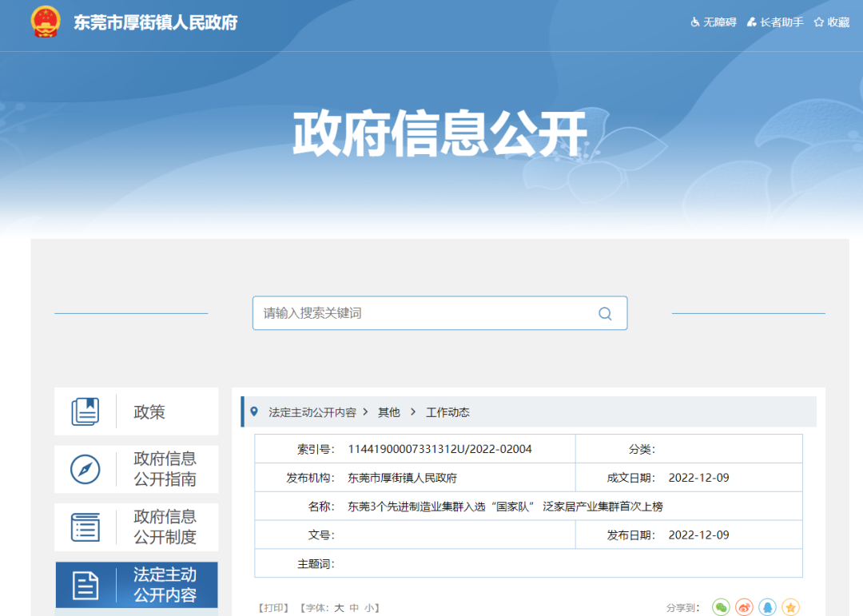Click the national emblem logo
Screen dimensions: 863x616
[46, 22]
